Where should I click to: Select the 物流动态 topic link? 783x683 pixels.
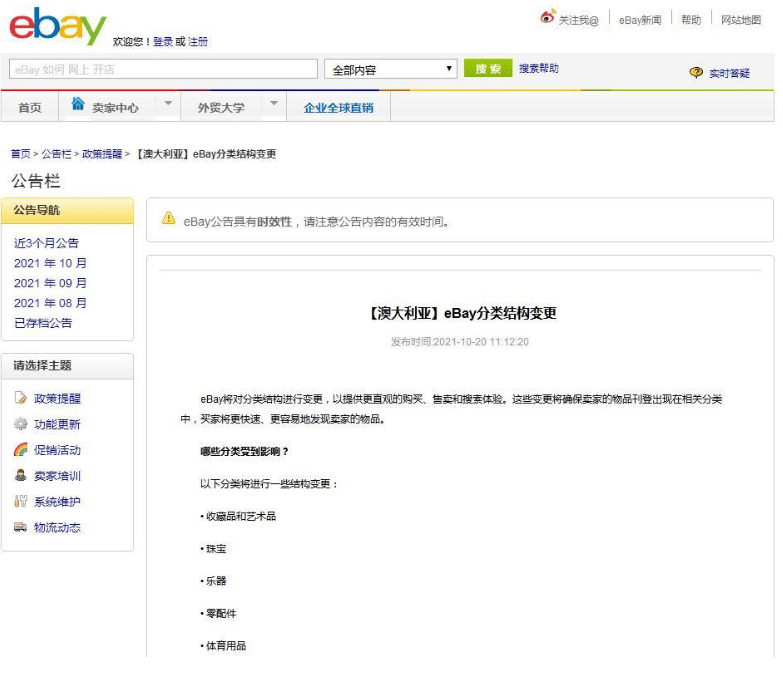57,527
